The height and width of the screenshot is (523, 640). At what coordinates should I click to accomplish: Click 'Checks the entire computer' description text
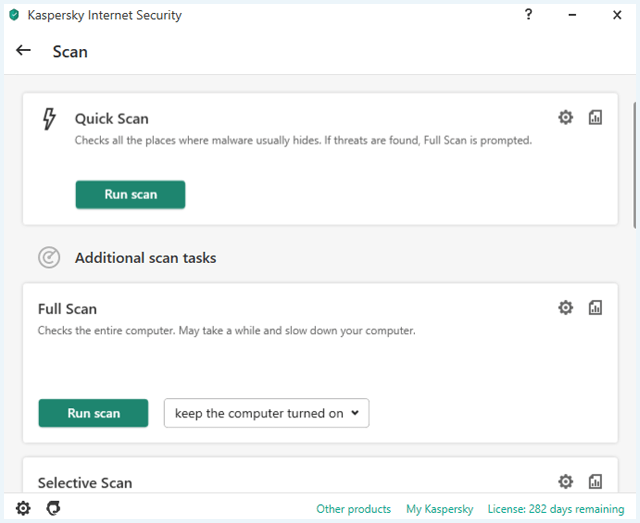227,330
